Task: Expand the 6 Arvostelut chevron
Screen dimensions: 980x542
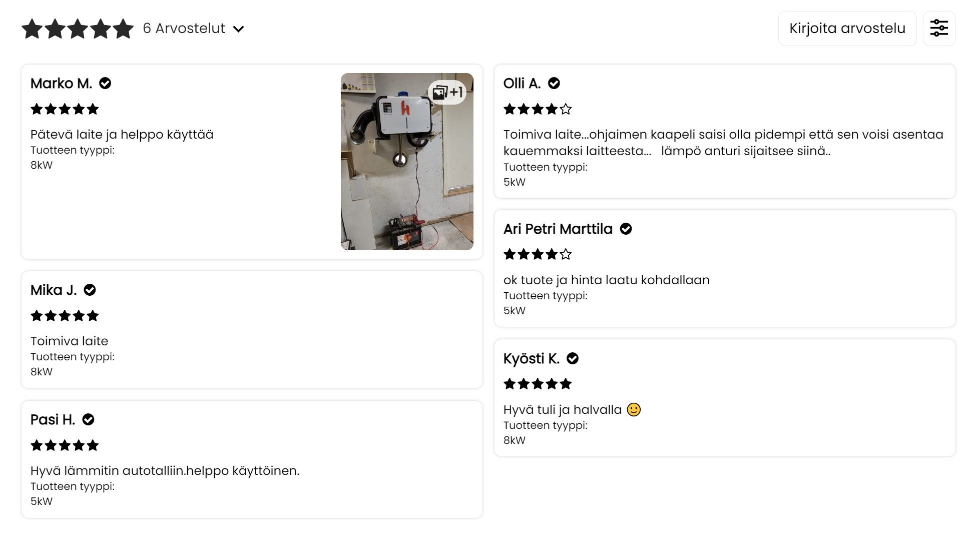Action: (239, 29)
